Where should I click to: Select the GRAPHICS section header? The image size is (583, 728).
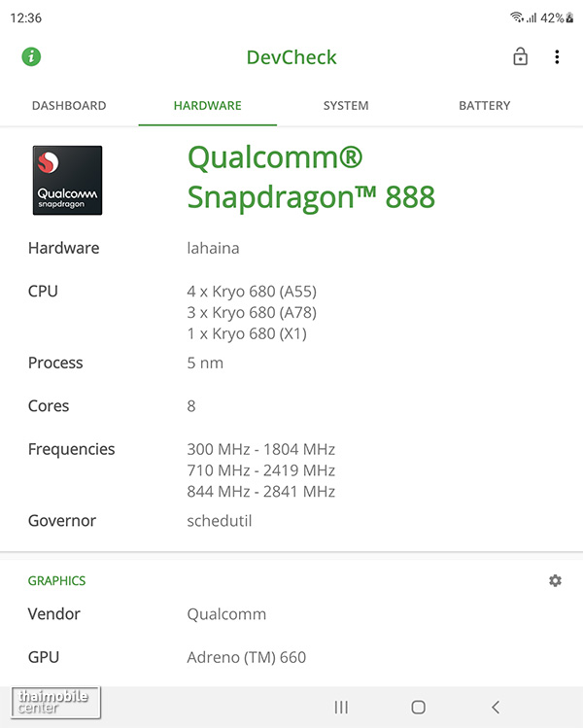[56, 580]
